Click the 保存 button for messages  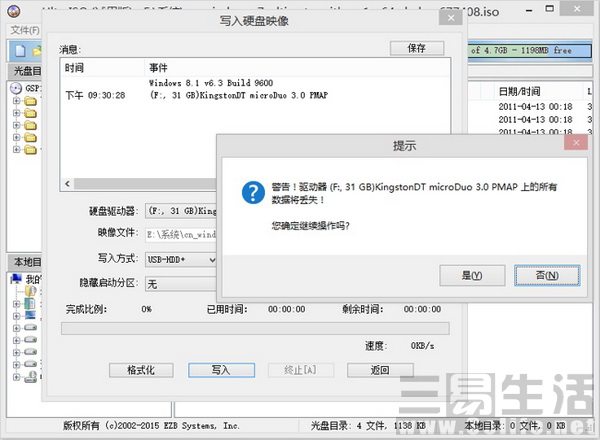pos(417,48)
